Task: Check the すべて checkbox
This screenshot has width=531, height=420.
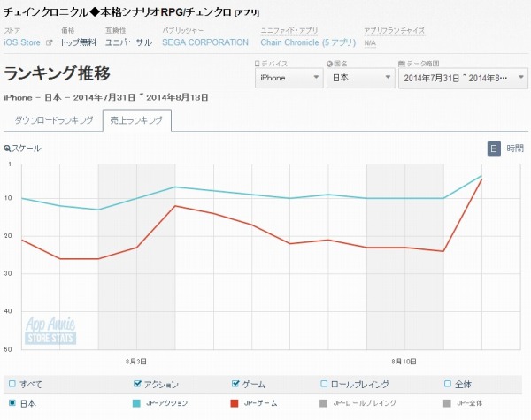Action: coord(12,384)
